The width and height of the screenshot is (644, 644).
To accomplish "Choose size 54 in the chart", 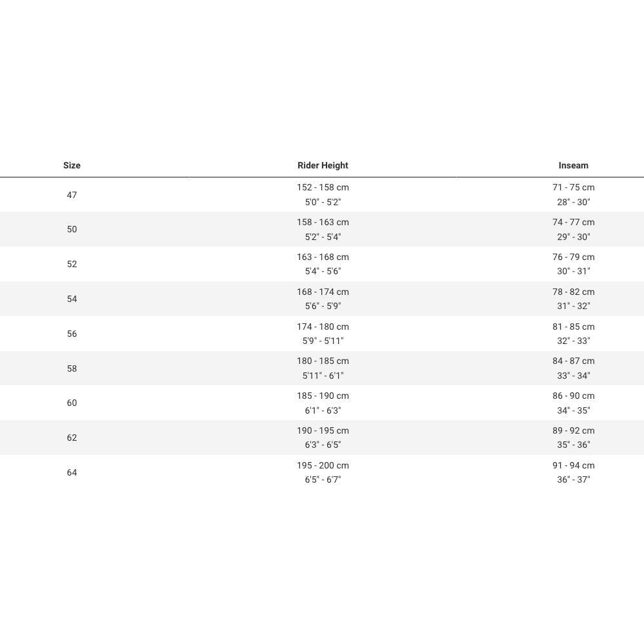I will (x=72, y=299).
